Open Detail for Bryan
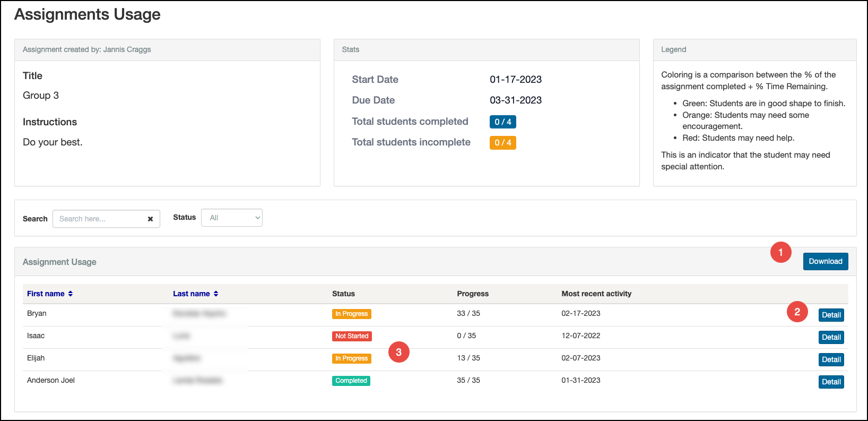The width and height of the screenshot is (868, 421). coord(831,315)
